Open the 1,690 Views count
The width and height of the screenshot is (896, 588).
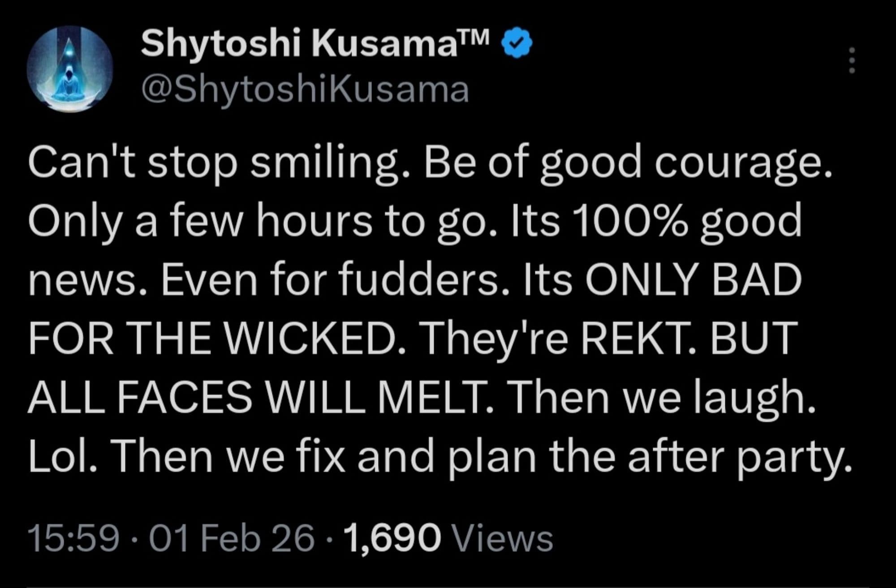393,537
